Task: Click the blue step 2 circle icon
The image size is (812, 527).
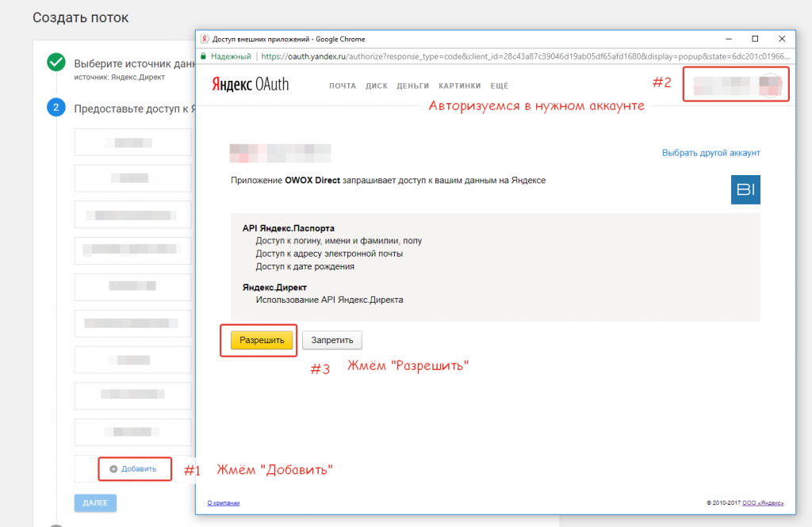Action: click(x=56, y=108)
